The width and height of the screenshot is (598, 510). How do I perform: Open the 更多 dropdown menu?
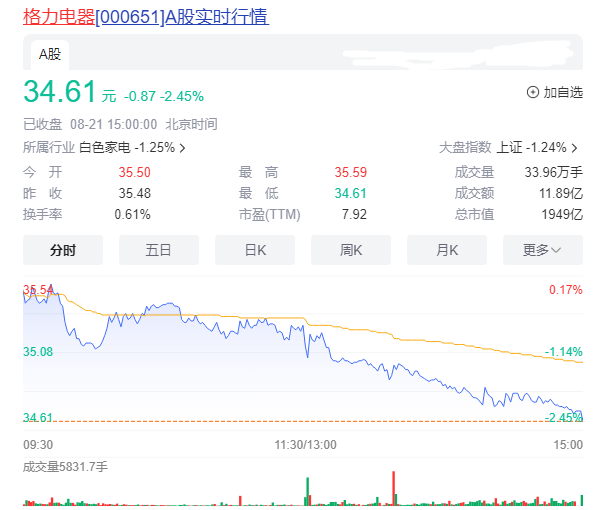(543, 250)
